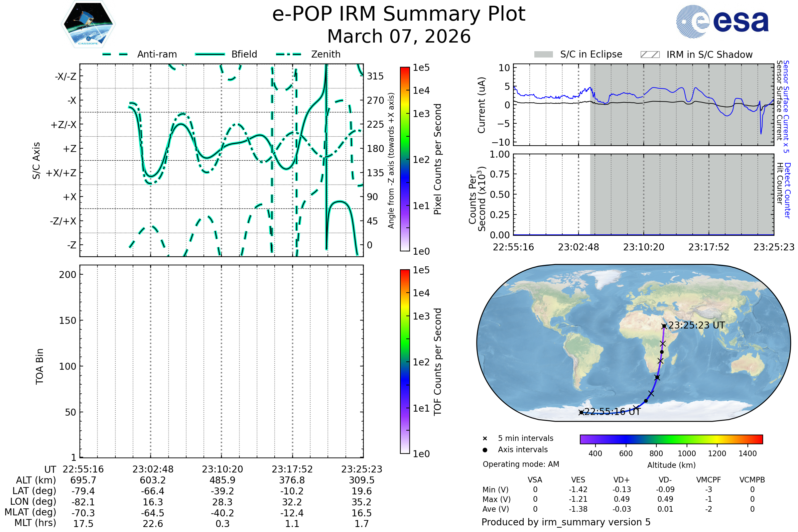Click Produced by irm_summary version 5 text
This screenshot has width=798, height=532.
(x=566, y=522)
